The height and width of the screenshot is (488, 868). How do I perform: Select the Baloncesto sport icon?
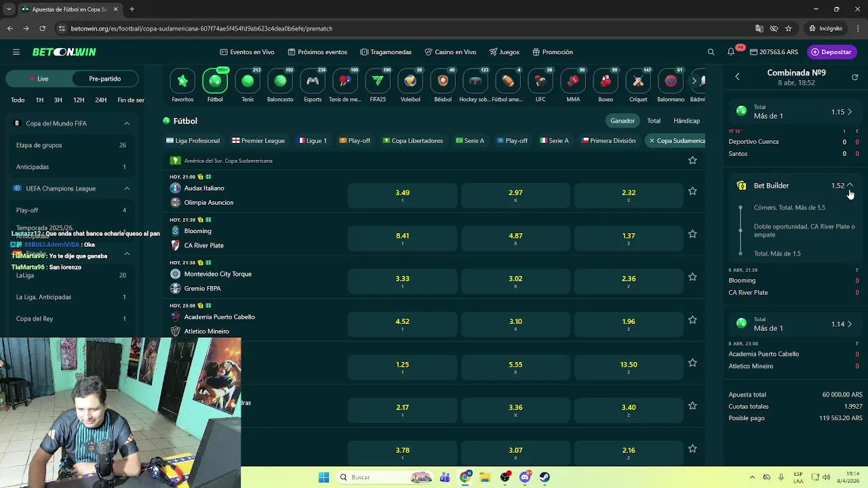point(280,81)
